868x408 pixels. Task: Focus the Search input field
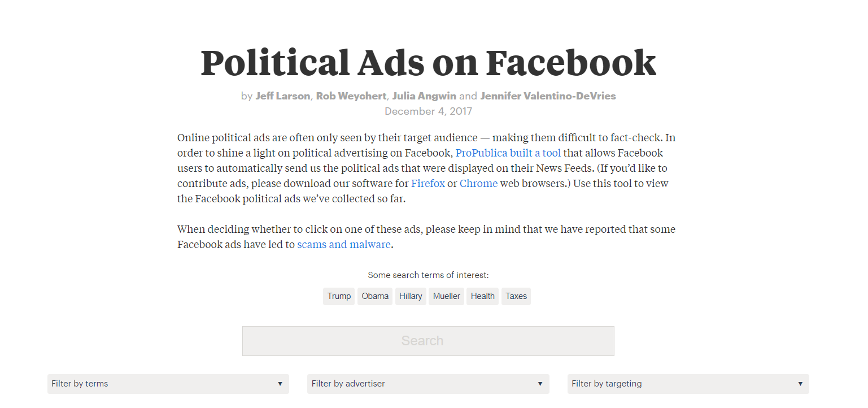(x=428, y=341)
